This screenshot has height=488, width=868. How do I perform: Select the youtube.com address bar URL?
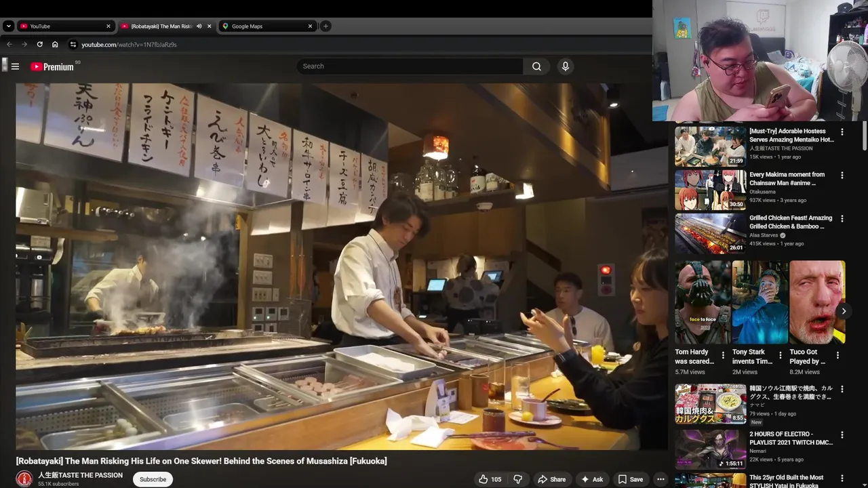[129, 45]
